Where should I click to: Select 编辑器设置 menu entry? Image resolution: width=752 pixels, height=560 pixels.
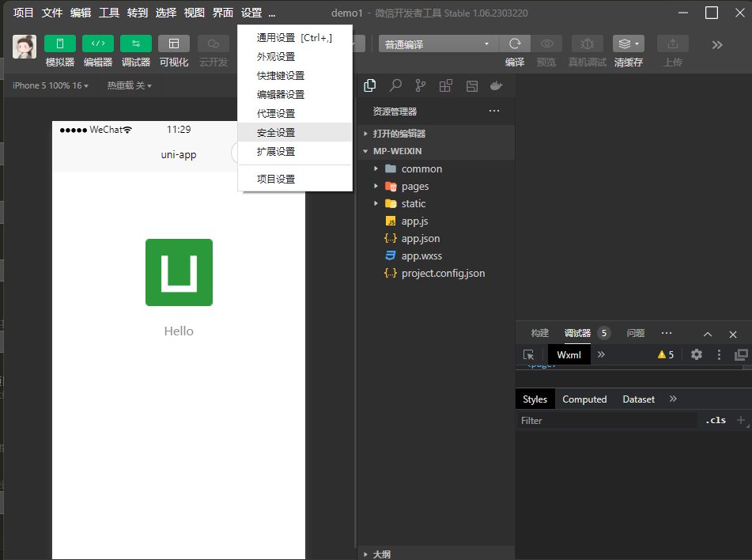pyautogui.click(x=295, y=95)
